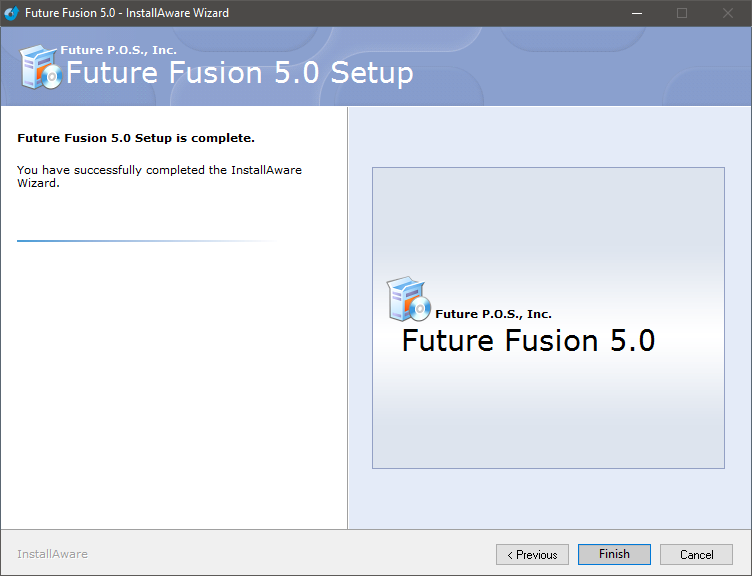This screenshot has height=576, width=752.
Task: Click the Cancel button
Action: click(x=696, y=554)
